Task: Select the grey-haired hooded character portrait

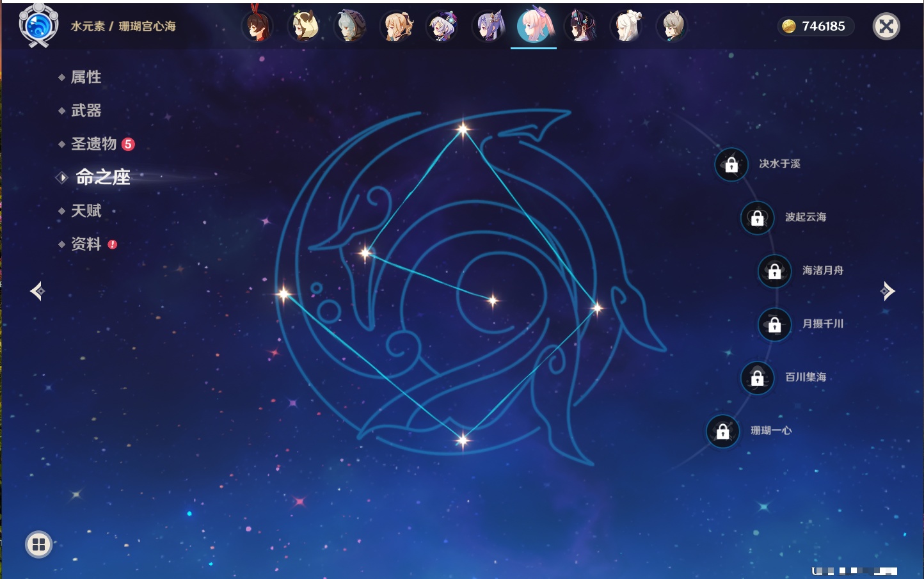Action: [350, 26]
